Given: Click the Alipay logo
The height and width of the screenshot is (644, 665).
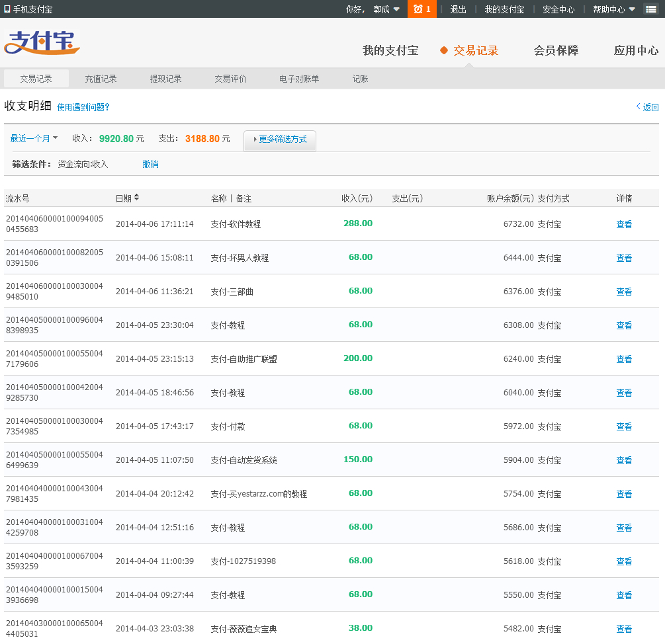Looking at the screenshot, I should click(42, 44).
